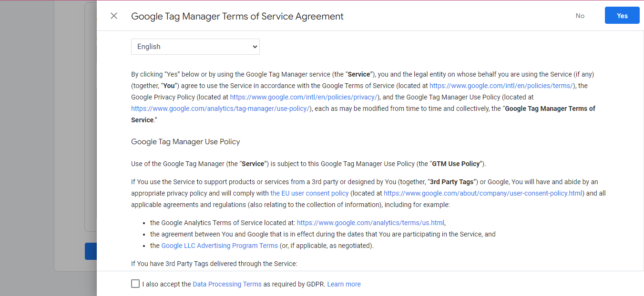This screenshot has height=296, width=644.
Task: Open the analytics/terms/us.html link
Action: tap(370, 223)
